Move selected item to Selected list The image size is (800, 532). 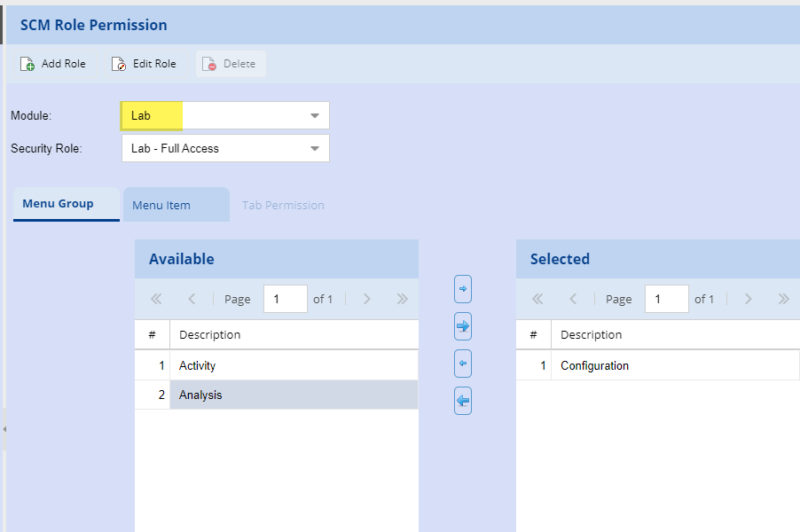462,289
